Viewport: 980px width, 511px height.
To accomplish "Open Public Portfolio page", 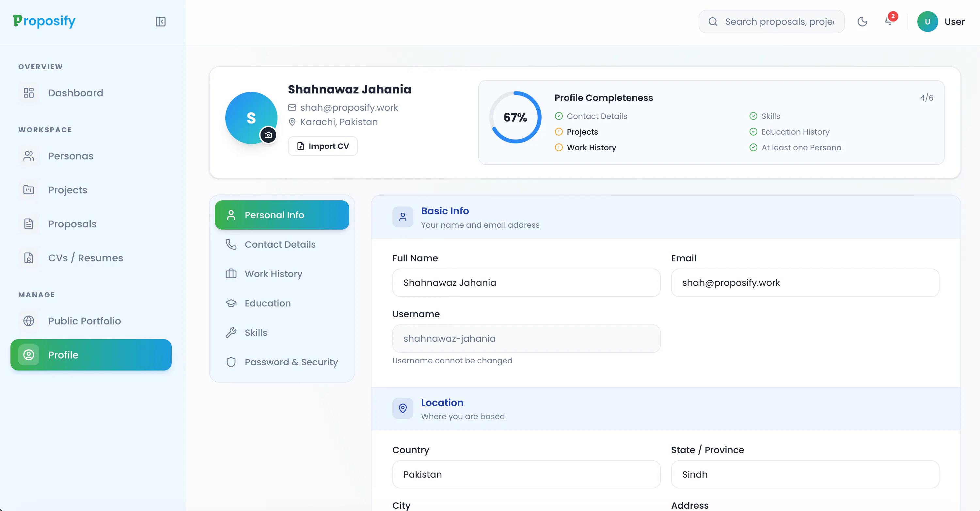I will (x=91, y=321).
